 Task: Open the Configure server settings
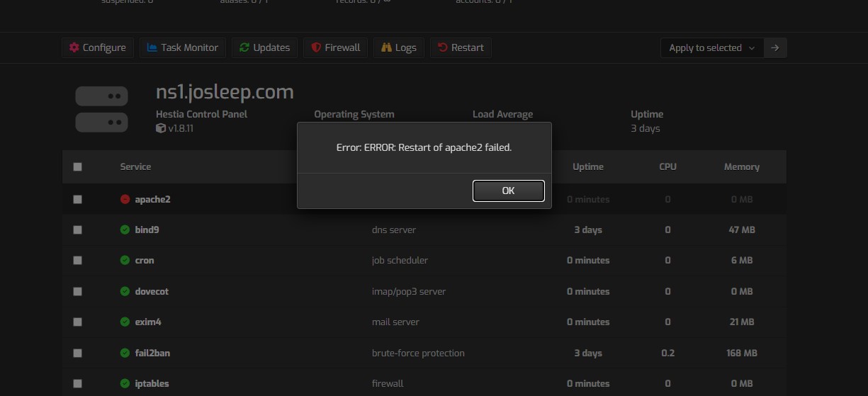(x=97, y=47)
